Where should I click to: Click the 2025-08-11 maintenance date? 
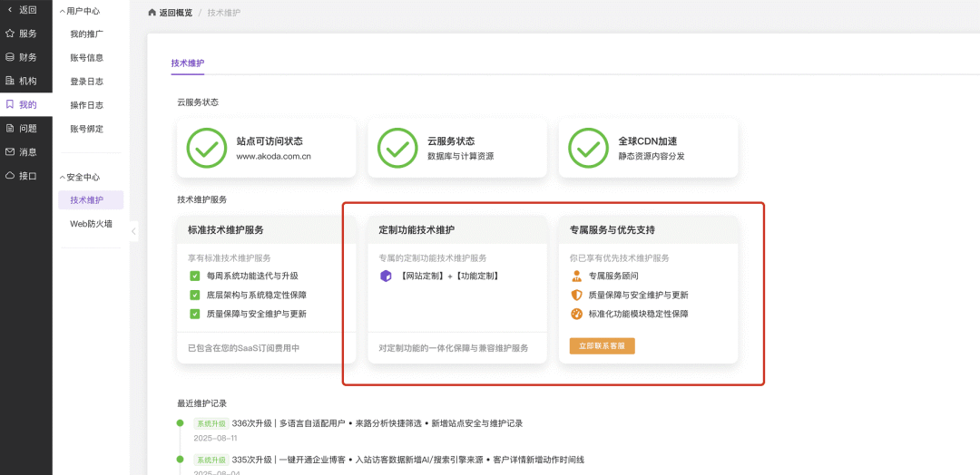click(x=216, y=438)
